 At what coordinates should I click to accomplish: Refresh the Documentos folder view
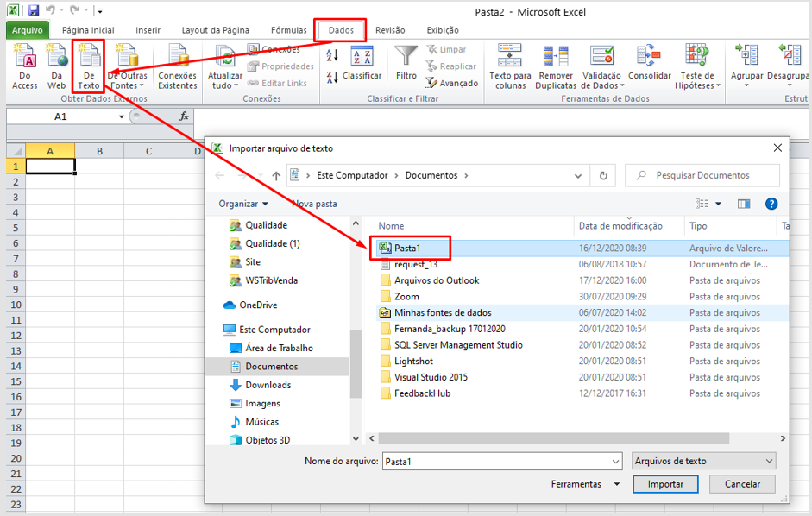603,176
